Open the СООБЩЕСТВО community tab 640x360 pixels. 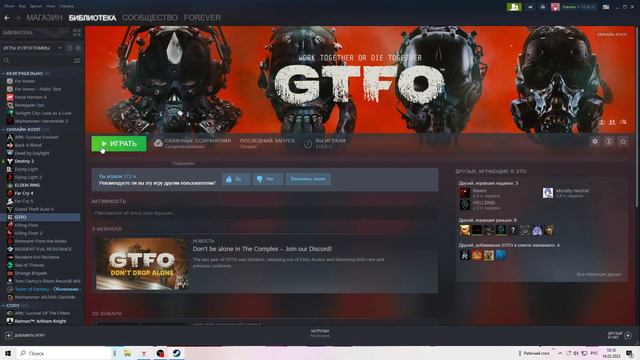[x=150, y=18]
